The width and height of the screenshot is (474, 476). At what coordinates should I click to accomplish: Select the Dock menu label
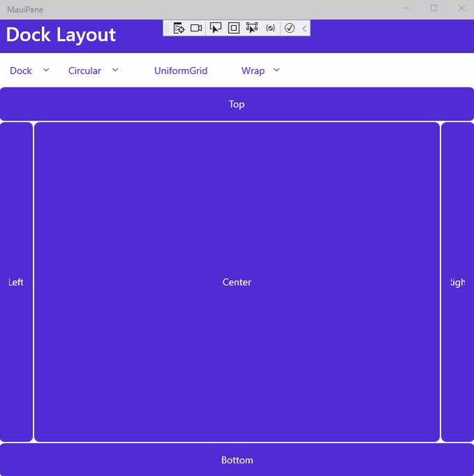(21, 71)
